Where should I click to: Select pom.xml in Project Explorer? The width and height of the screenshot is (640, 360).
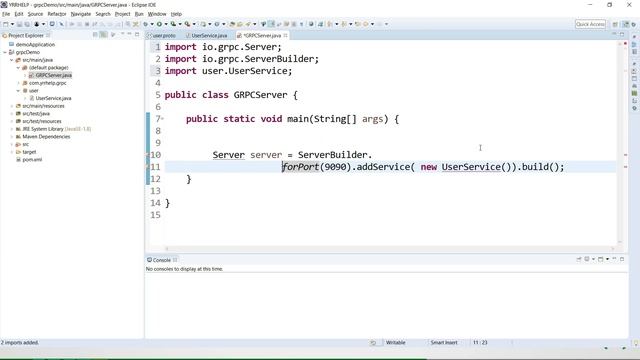[32, 160]
